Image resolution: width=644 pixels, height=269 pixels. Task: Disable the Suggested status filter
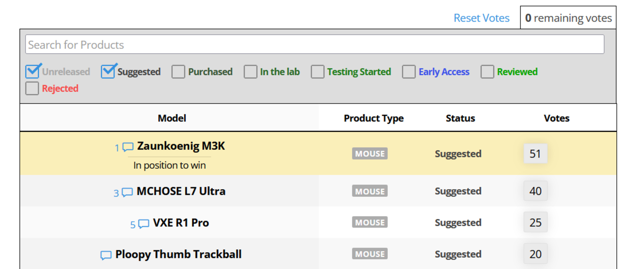pos(108,72)
